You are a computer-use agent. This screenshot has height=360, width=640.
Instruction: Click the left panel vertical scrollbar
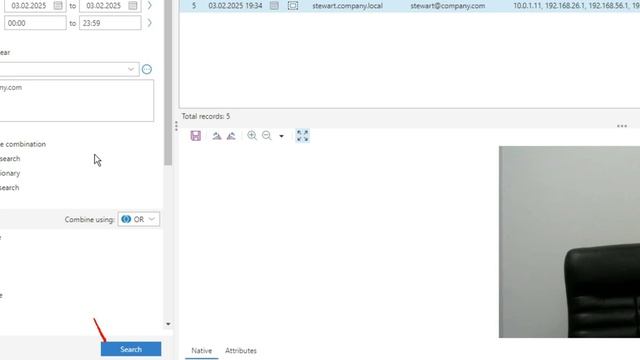(x=168, y=82)
